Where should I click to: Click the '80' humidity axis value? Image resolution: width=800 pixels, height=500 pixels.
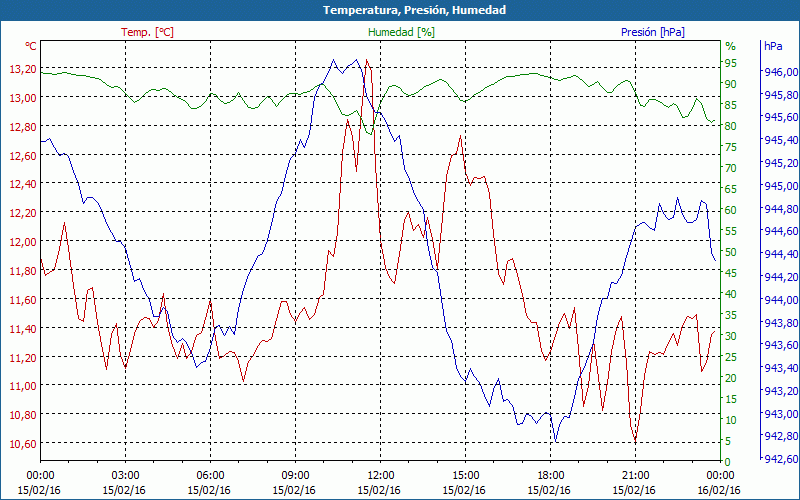(731, 126)
